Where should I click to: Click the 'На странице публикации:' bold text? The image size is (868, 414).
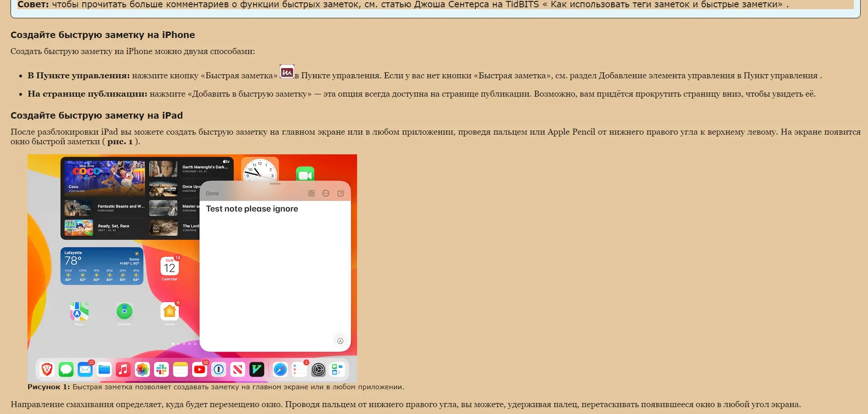pyautogui.click(x=87, y=94)
